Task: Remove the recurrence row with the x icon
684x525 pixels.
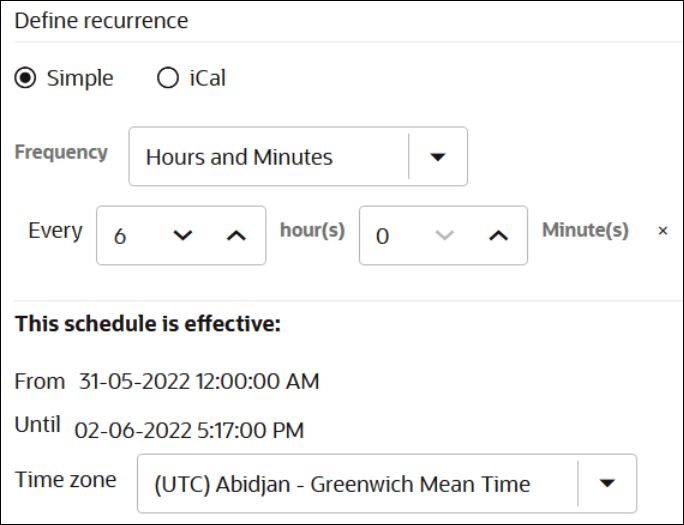Action: tap(662, 231)
